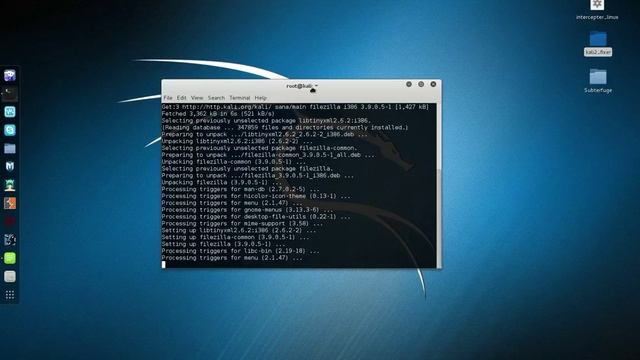Click 'Processing triggers for libc-bin' line
640x360 pixels.
coord(240,251)
